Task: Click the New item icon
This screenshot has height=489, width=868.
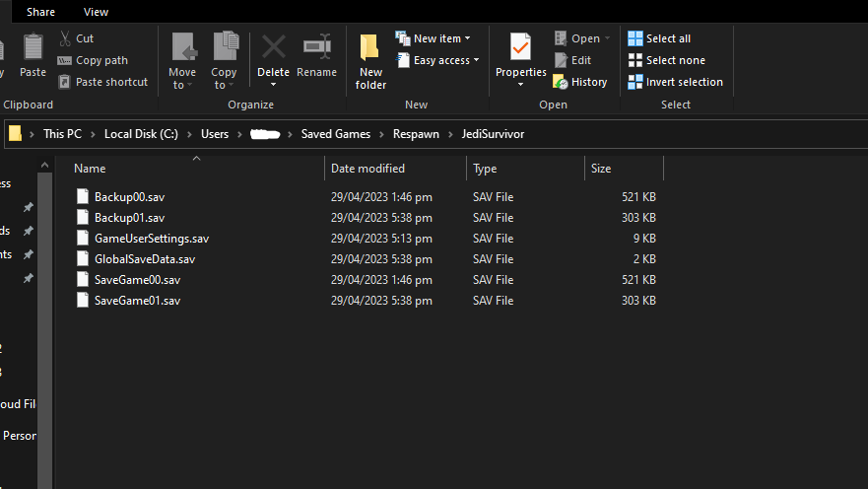Action: (402, 38)
